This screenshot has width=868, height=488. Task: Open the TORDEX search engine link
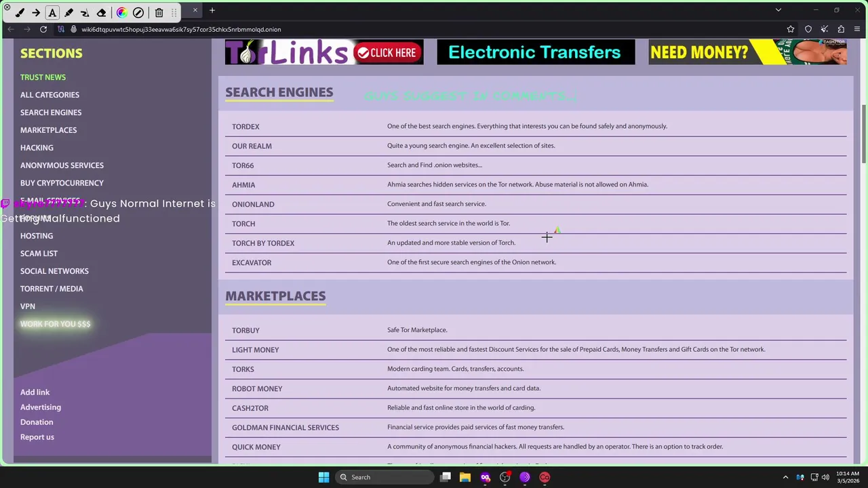click(x=245, y=127)
